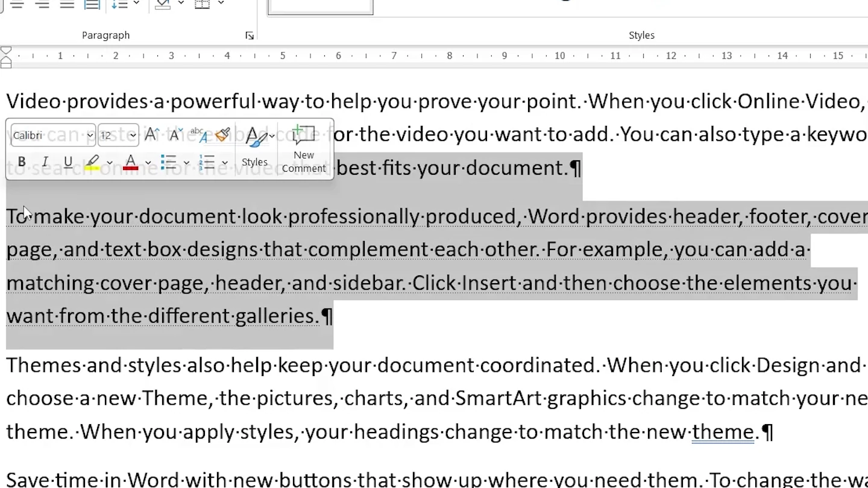Click the "Styles" group label in ribbon

point(641,36)
